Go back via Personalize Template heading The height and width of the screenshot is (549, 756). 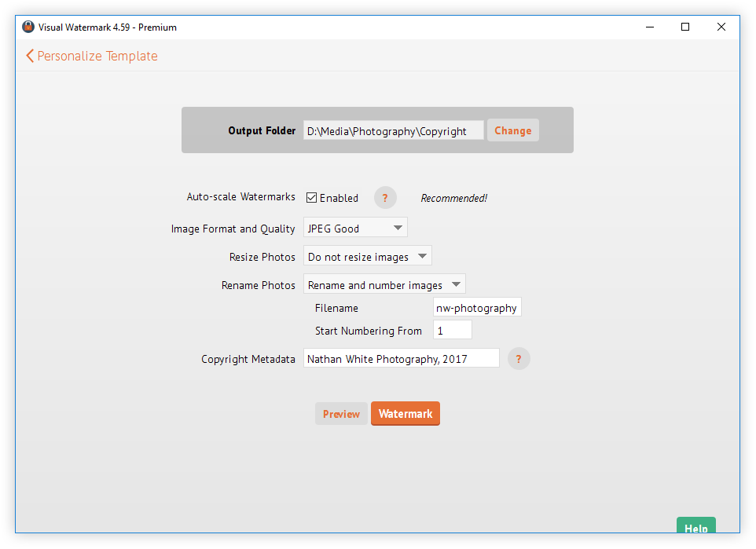click(x=97, y=56)
